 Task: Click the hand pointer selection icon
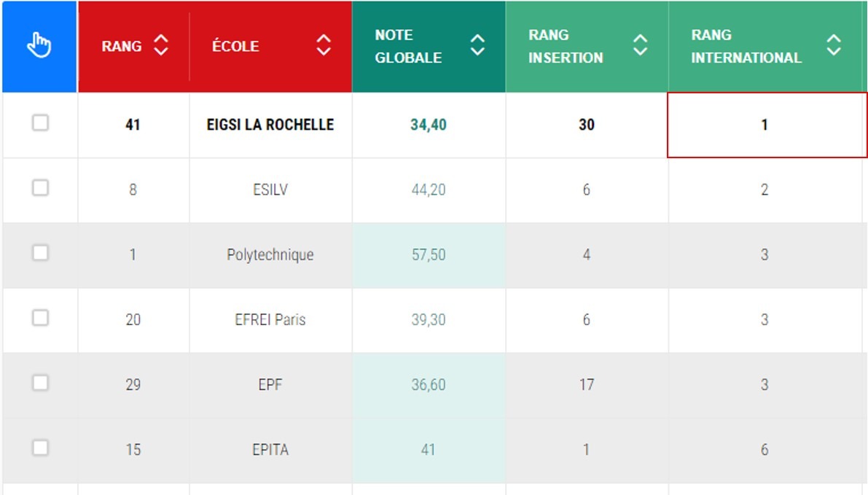coord(39,45)
